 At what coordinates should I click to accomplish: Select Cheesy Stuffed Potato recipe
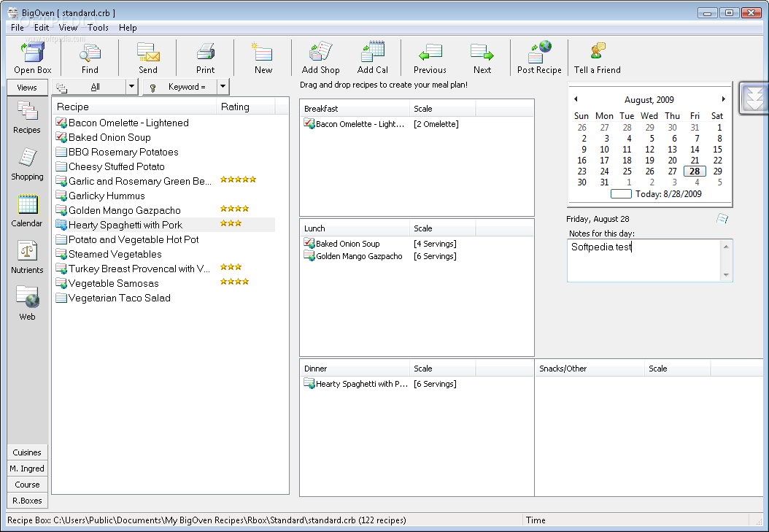[116, 166]
